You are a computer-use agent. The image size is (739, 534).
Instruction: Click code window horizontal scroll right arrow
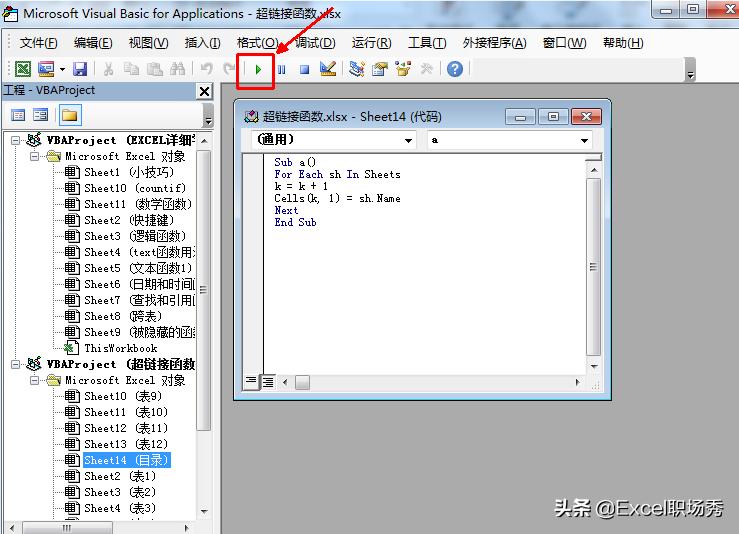578,382
